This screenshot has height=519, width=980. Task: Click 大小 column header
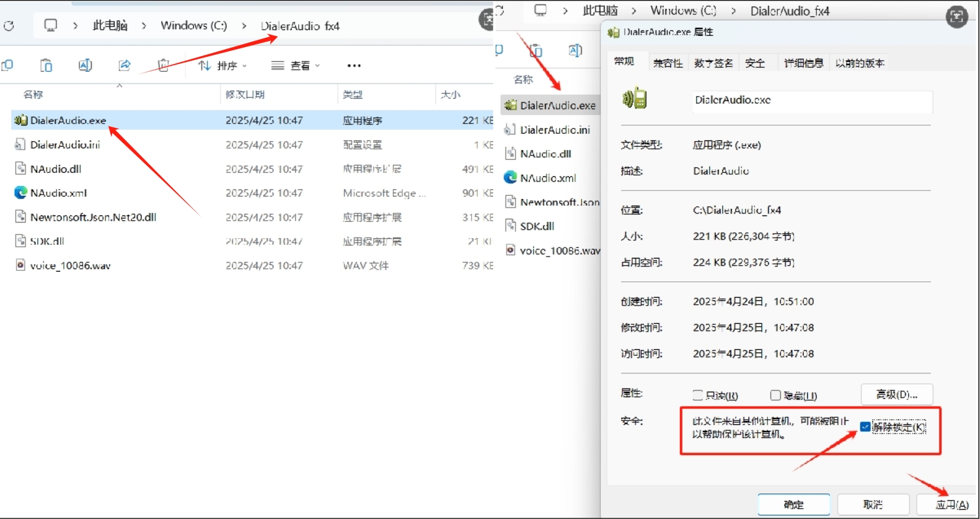[450, 95]
